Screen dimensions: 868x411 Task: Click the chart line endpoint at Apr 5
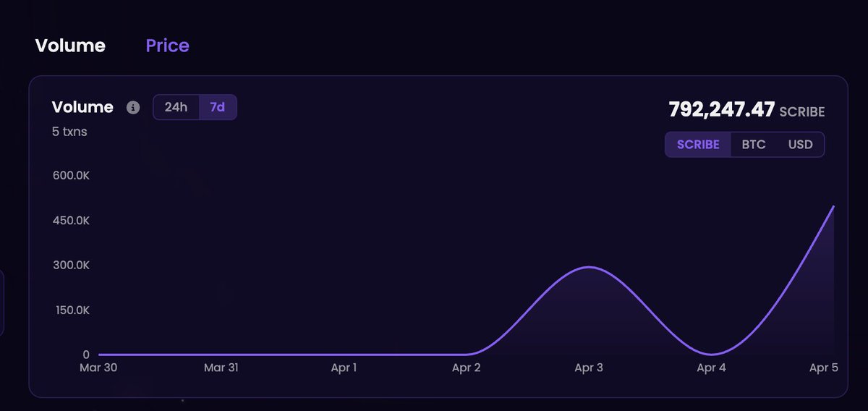(833, 206)
